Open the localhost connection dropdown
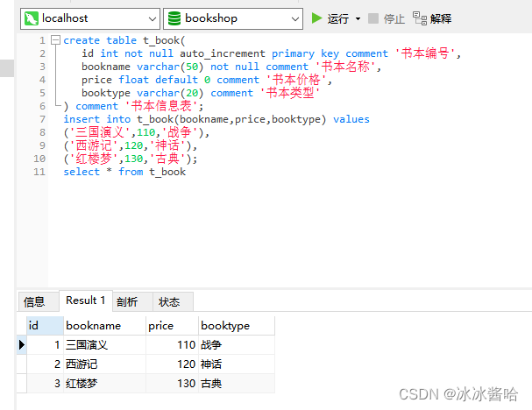This screenshot has height=410, width=532. (x=153, y=19)
